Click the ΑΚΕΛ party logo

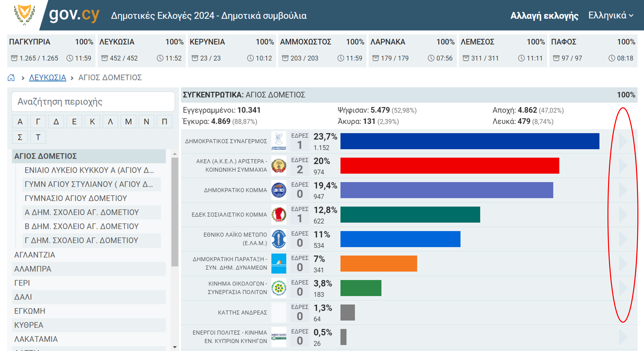point(279,165)
